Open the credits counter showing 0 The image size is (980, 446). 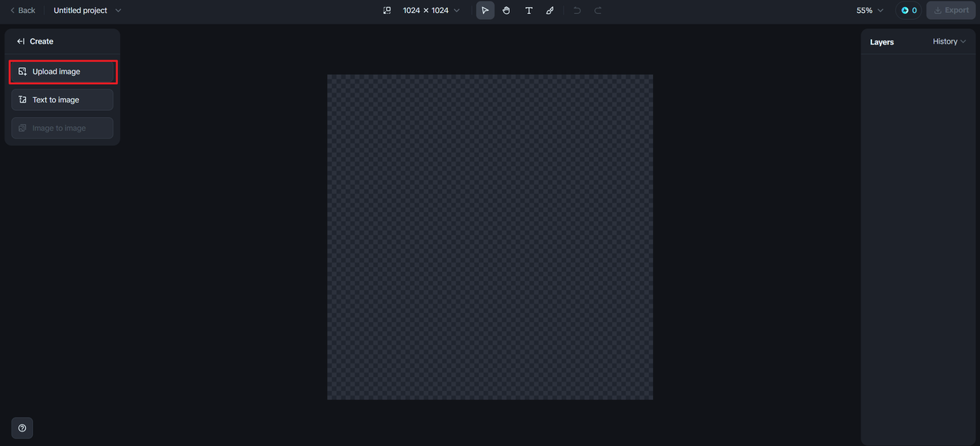click(909, 11)
